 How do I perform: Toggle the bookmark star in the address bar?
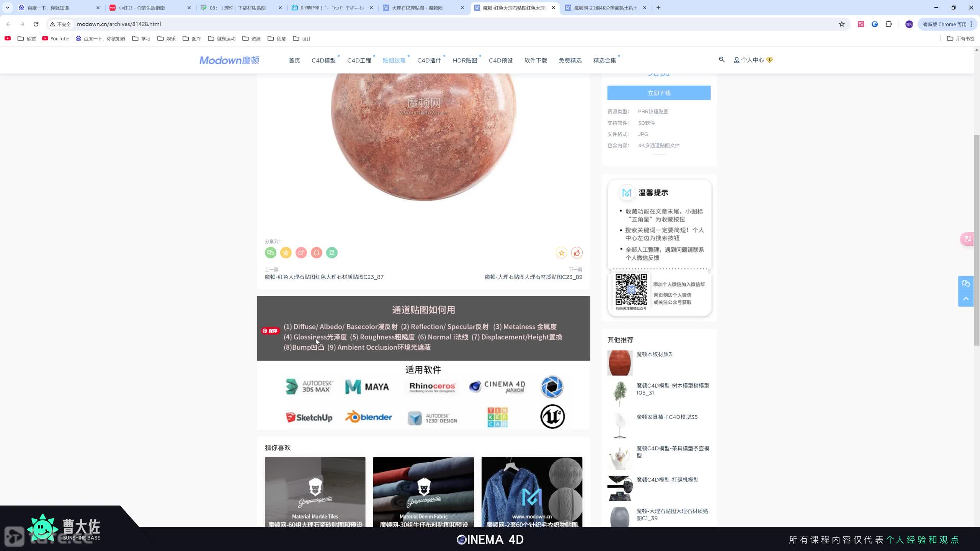point(841,24)
